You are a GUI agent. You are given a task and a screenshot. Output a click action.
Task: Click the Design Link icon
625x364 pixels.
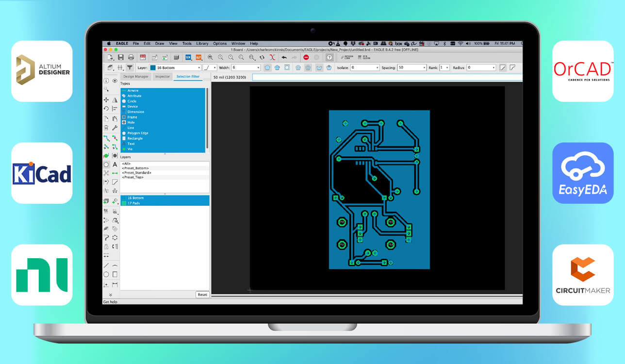coord(348,57)
